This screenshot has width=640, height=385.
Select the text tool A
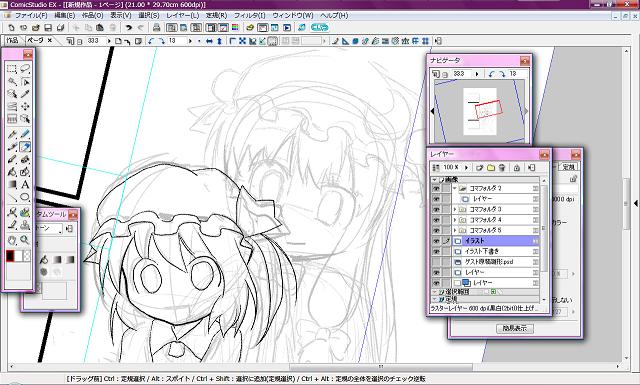tap(25, 185)
